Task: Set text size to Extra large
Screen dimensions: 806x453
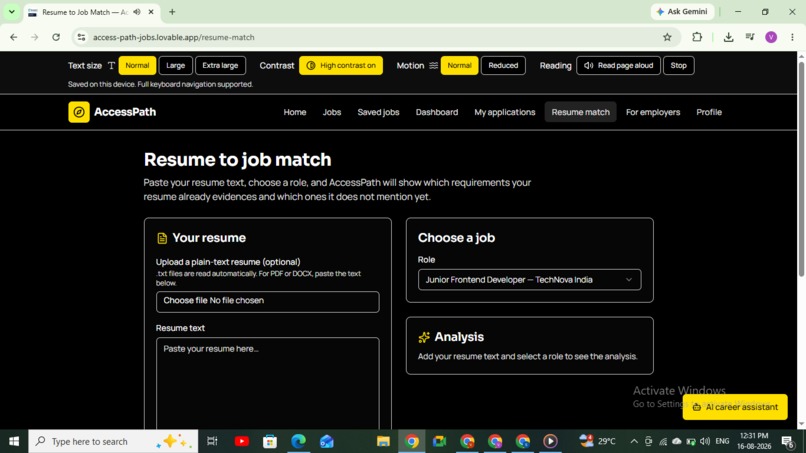Action: click(220, 65)
